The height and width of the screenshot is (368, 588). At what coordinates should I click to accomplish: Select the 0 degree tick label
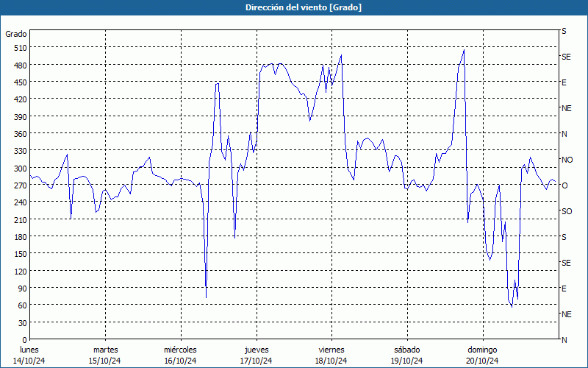pyautogui.click(x=25, y=340)
